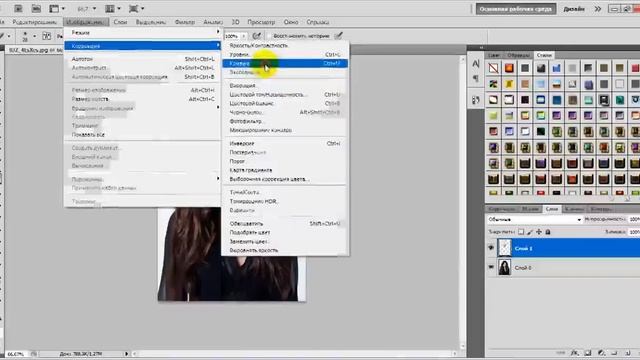The image size is (640, 360).
Task: Choose Цветовой баланс
Action: (x=285, y=103)
